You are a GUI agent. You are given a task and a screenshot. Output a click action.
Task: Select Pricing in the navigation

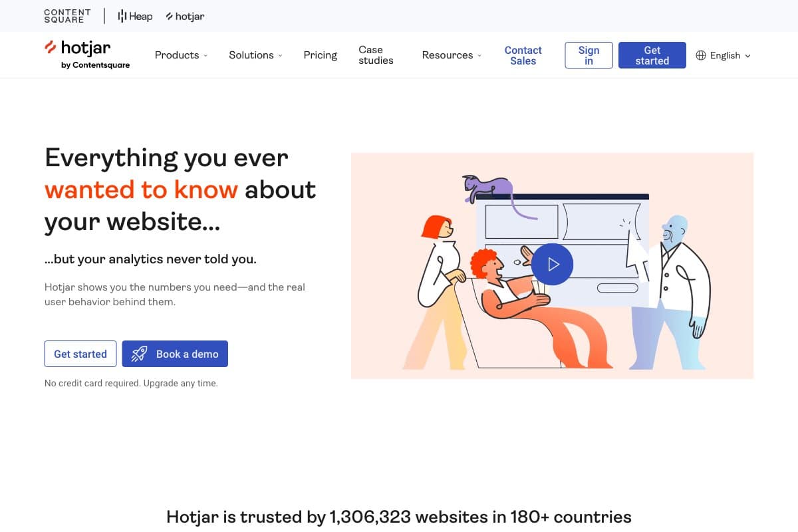320,55
